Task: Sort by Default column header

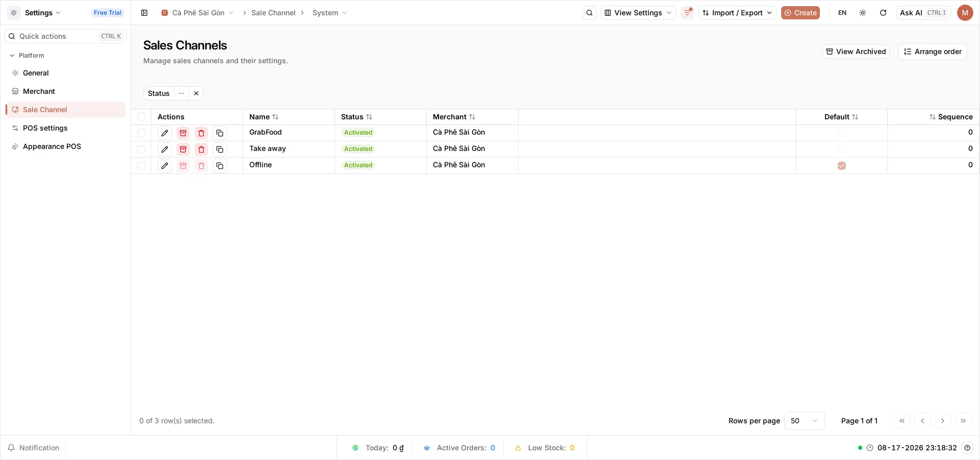Action: [841, 117]
